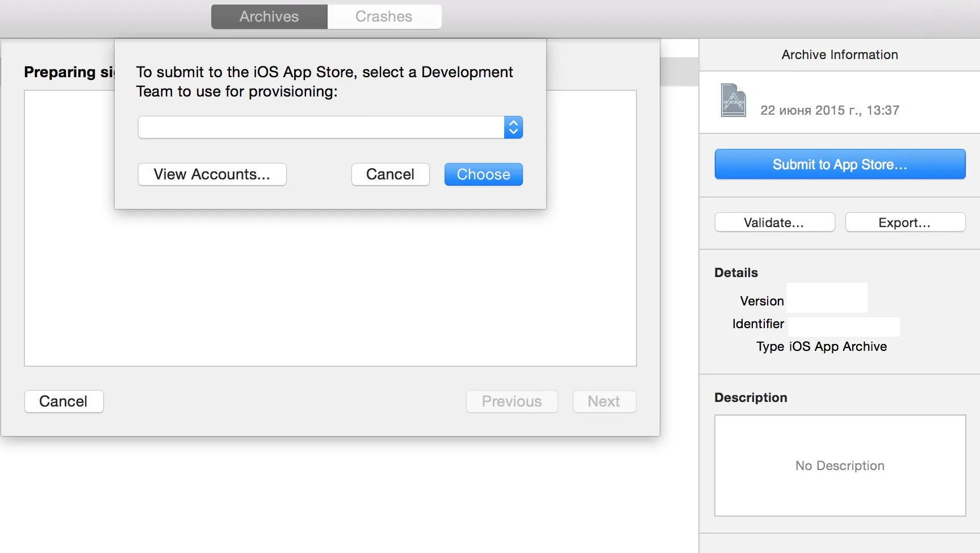
Task: Cancel the preparing signing sheet
Action: tap(64, 401)
